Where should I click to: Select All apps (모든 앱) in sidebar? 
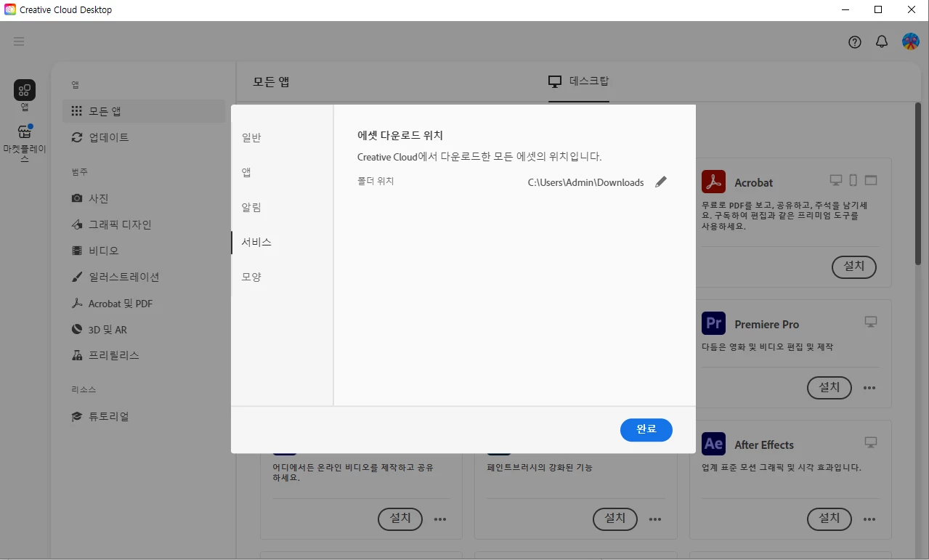coord(144,111)
